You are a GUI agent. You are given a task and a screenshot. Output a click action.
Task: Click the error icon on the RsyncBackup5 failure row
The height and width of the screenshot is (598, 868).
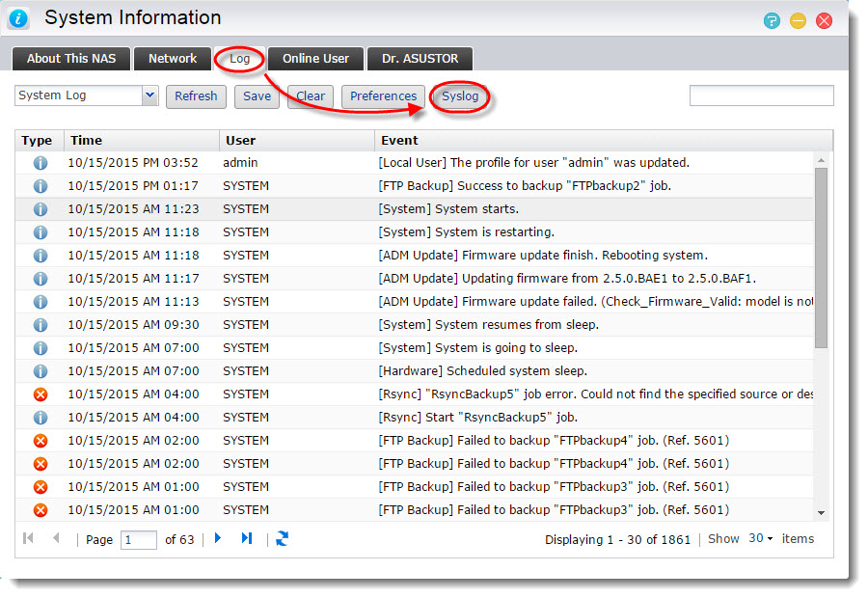click(40, 394)
